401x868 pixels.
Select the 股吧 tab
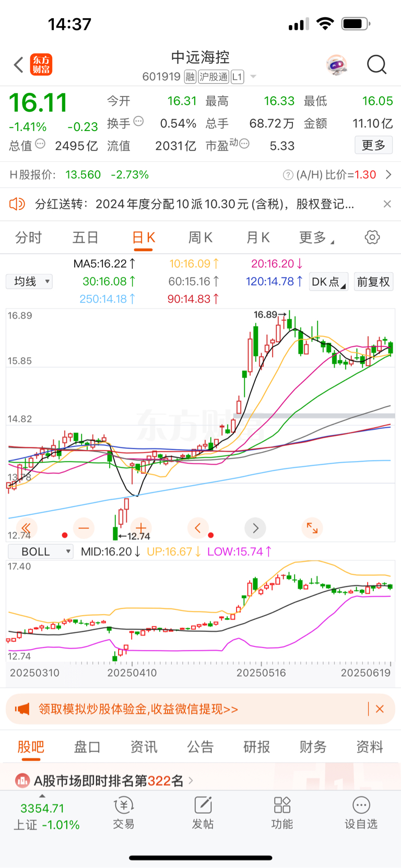coord(31,747)
